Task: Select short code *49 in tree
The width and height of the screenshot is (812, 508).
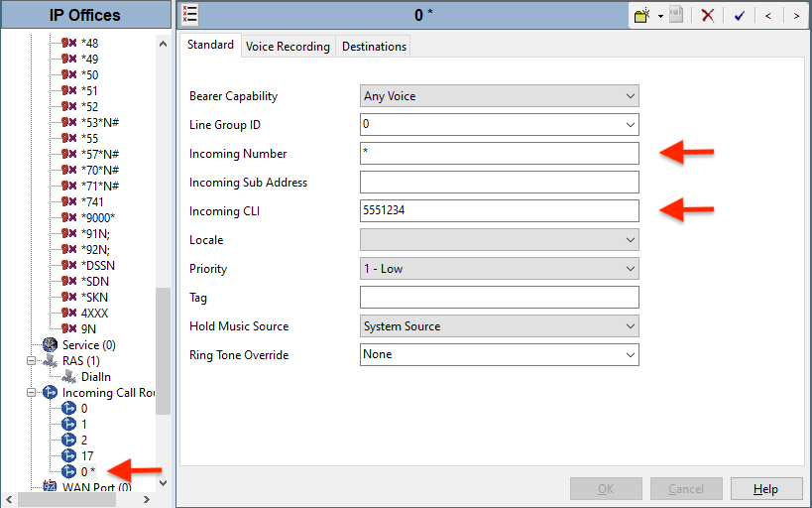Action: (89, 60)
